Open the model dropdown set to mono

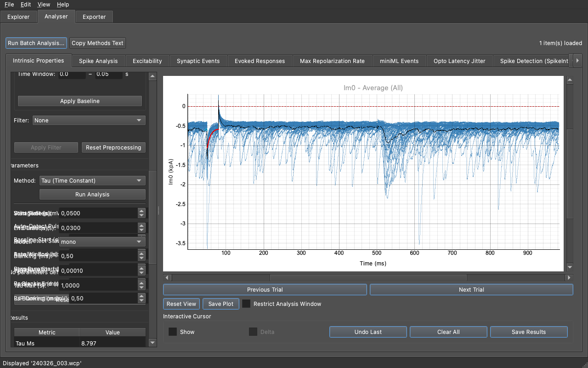click(x=102, y=241)
